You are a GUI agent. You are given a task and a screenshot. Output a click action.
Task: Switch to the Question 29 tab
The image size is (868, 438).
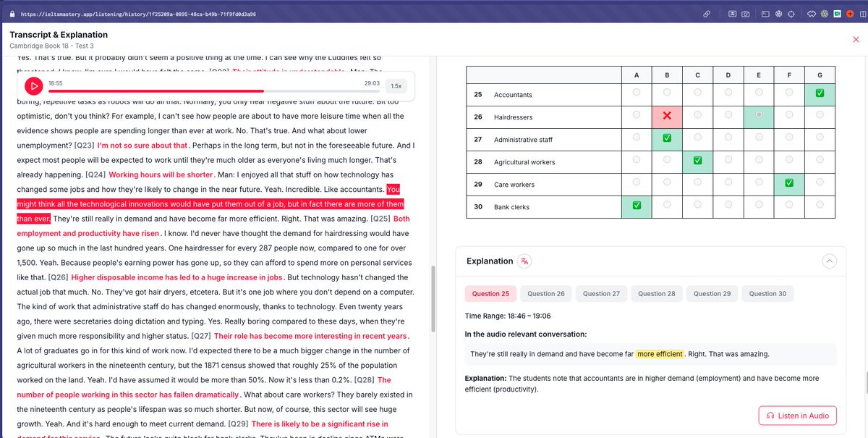click(712, 294)
